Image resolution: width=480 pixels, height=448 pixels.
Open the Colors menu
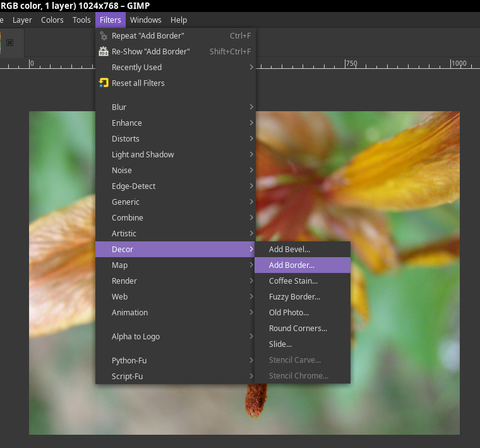[x=52, y=20]
